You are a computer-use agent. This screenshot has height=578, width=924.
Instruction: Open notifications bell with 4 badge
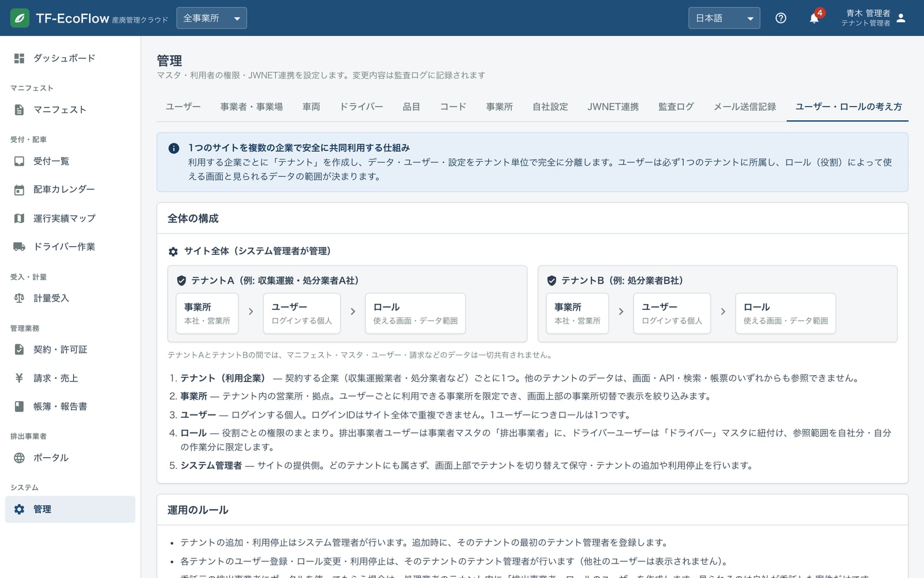(814, 18)
